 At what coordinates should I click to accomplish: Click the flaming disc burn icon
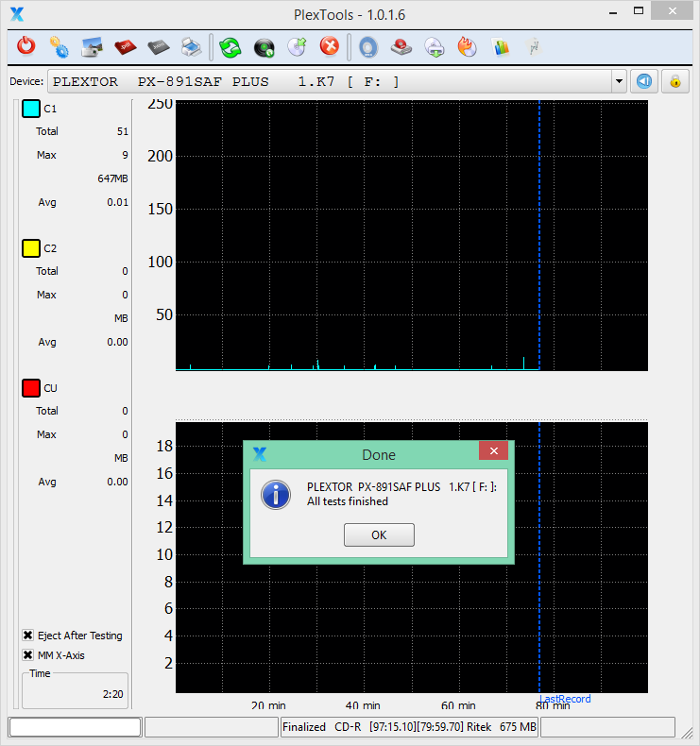pyautogui.click(x=468, y=47)
